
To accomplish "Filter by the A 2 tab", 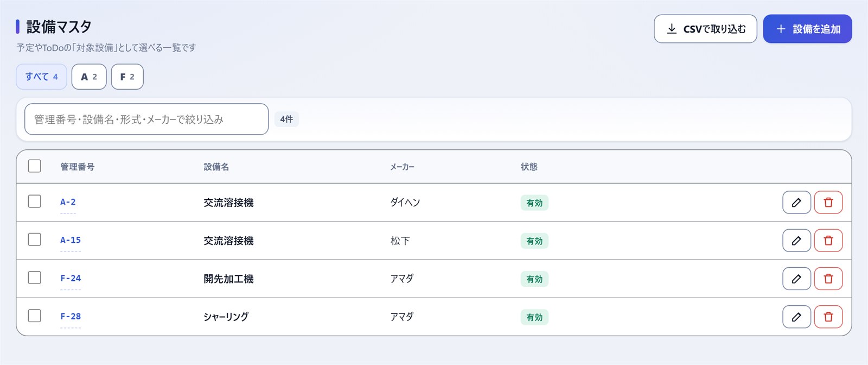I will (x=89, y=77).
